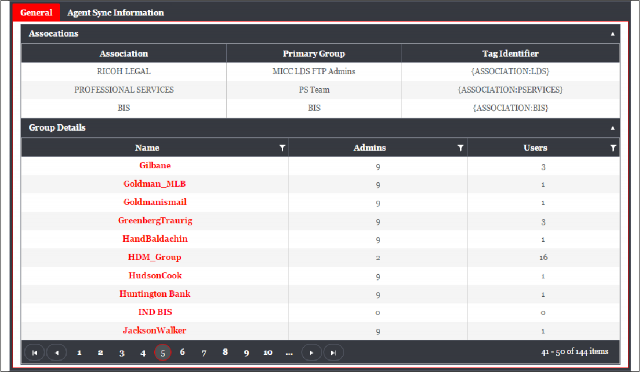
Task: Go to page 6 in pager
Action: point(182,352)
